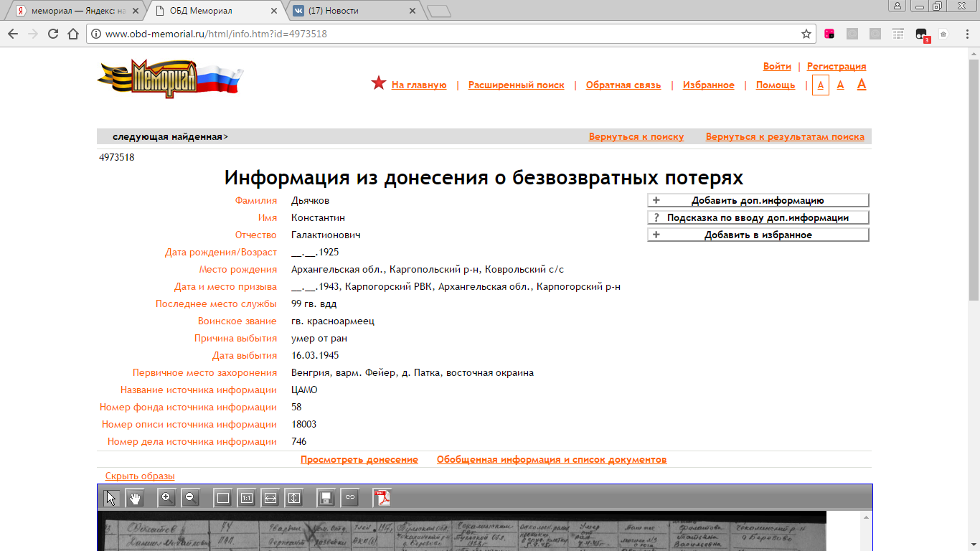
Task: Click the pink square extension icon
Action: [829, 34]
